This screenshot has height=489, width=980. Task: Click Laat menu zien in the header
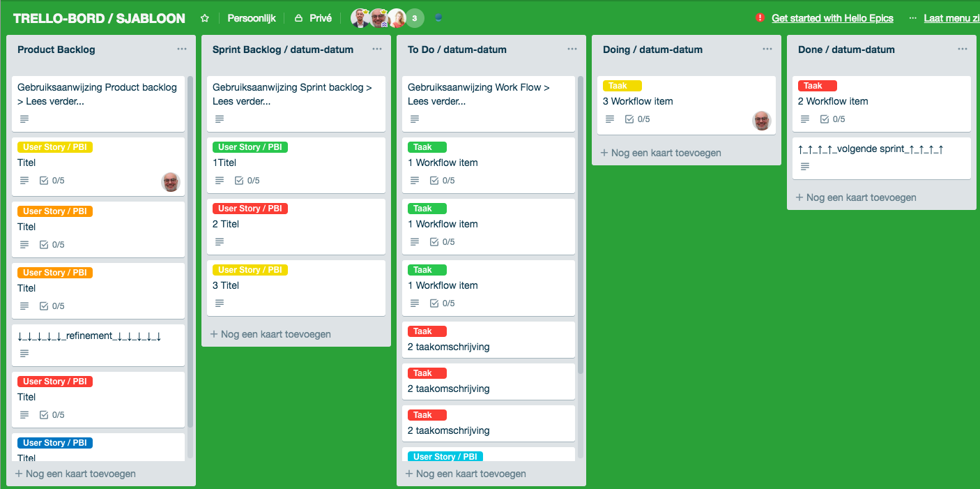951,18
